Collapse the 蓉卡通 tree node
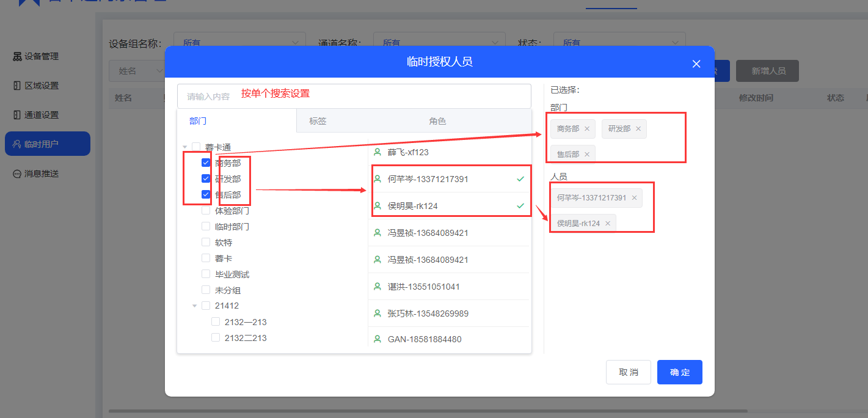The height and width of the screenshot is (418, 868). (x=185, y=147)
